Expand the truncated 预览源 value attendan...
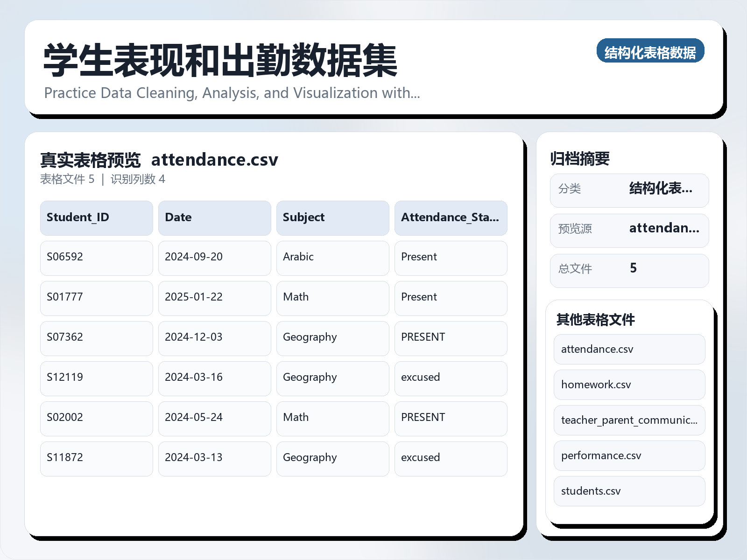 point(665,229)
